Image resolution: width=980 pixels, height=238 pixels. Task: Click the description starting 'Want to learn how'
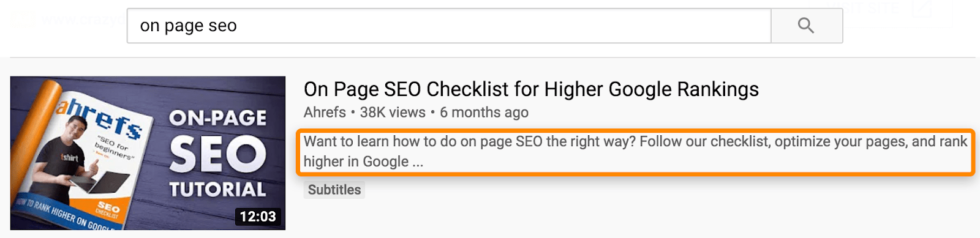coord(635,152)
